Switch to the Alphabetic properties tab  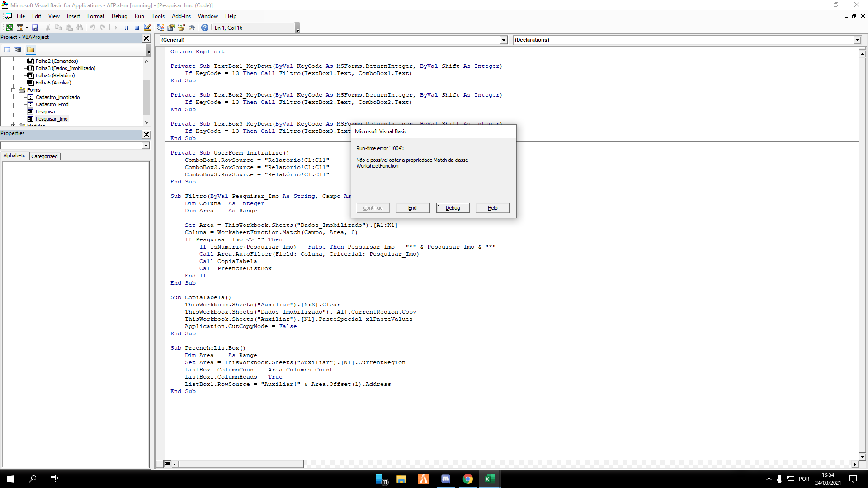pos(15,155)
